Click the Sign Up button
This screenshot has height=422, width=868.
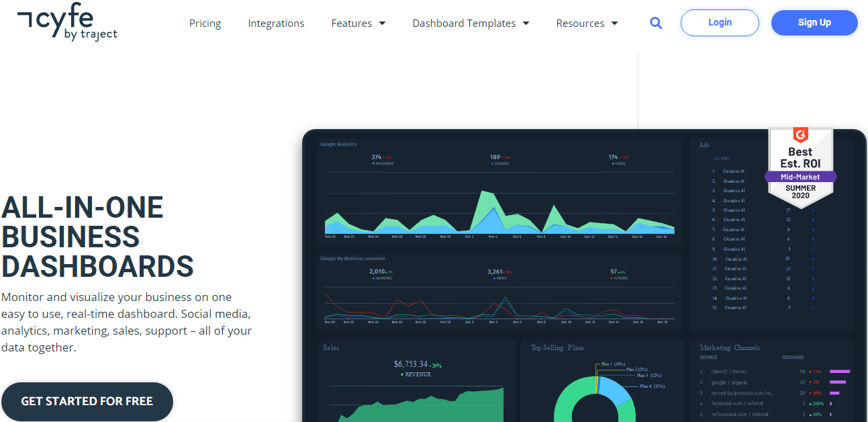click(814, 23)
